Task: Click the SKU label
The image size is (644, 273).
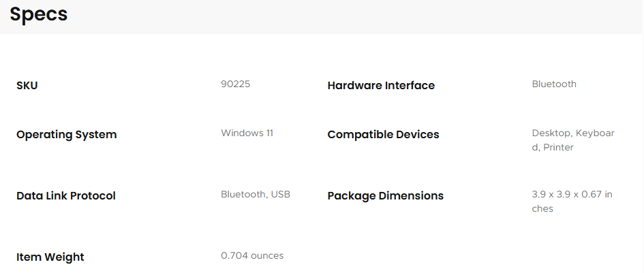Action: pyautogui.click(x=27, y=86)
